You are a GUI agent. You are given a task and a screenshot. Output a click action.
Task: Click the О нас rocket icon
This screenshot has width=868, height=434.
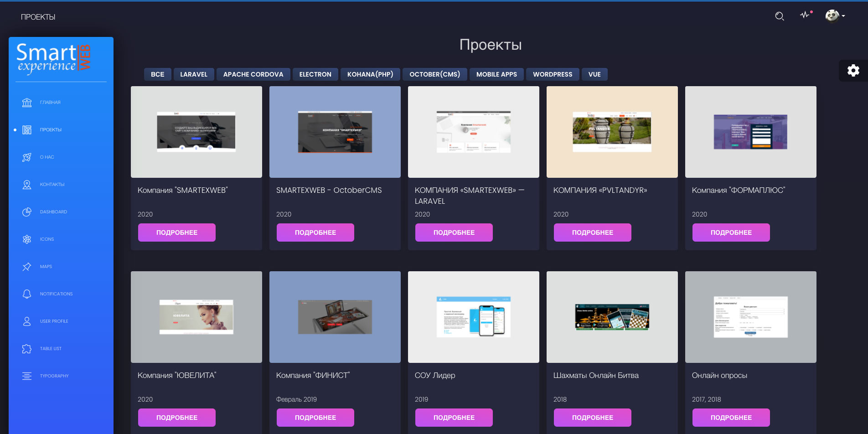(27, 157)
